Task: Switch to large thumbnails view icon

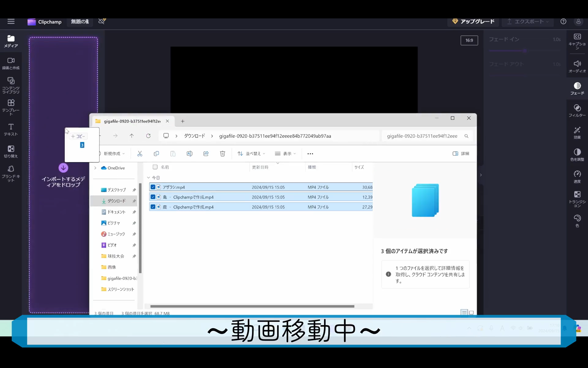Action: 471,313
